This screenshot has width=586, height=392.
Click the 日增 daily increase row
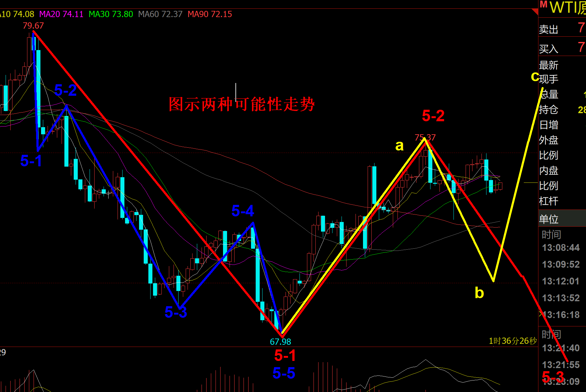coord(562,125)
